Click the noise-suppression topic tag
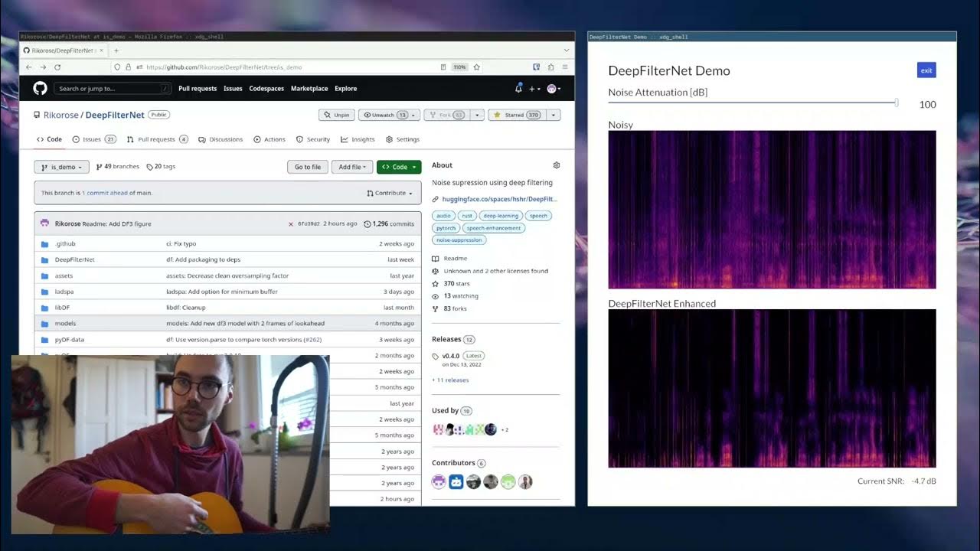Image resolution: width=980 pixels, height=551 pixels. point(459,240)
